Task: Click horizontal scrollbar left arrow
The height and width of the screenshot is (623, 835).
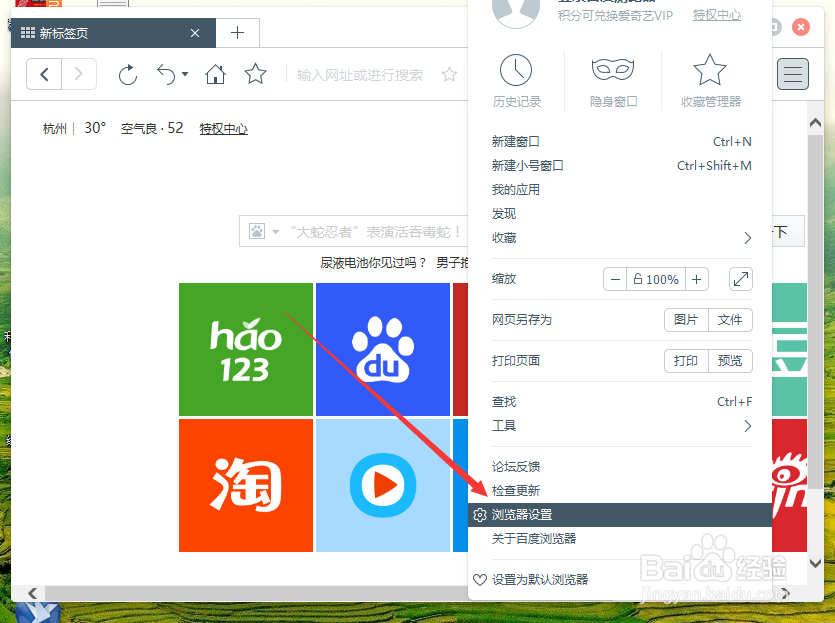Action: (x=32, y=593)
